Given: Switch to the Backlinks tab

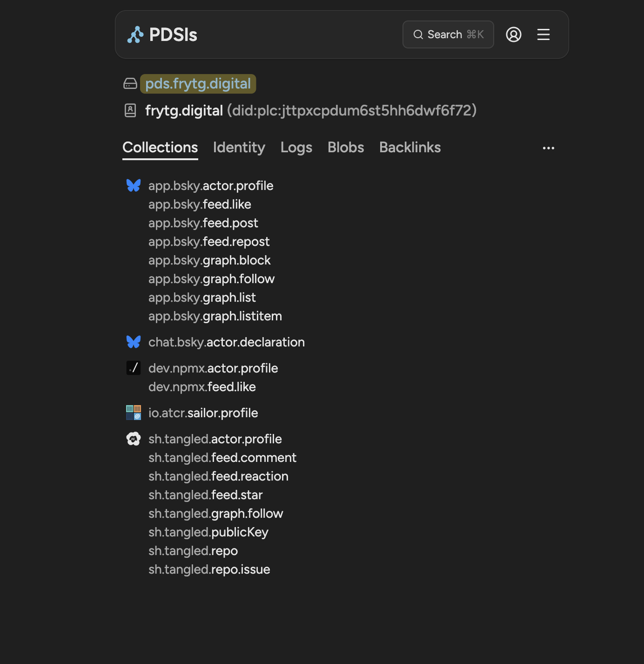Looking at the screenshot, I should click(410, 148).
